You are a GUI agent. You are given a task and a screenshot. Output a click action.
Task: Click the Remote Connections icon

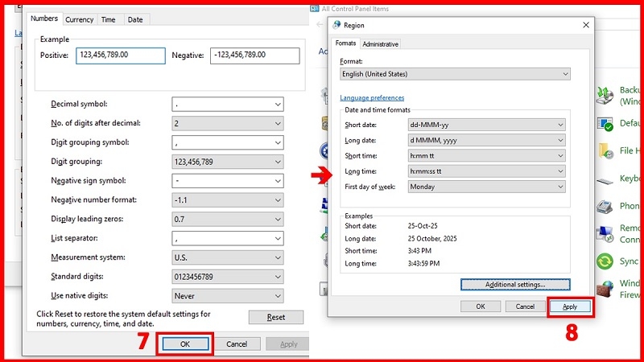coord(605,234)
